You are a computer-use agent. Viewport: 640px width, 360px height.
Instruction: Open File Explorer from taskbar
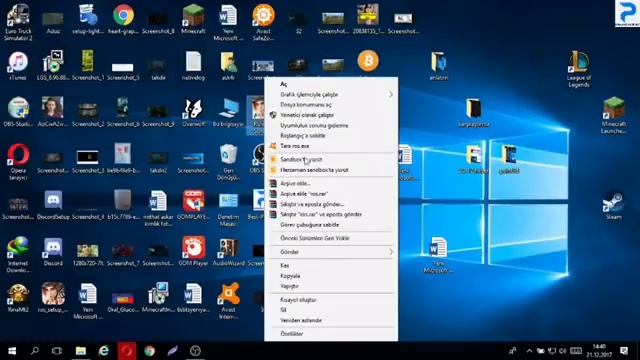tap(81, 351)
